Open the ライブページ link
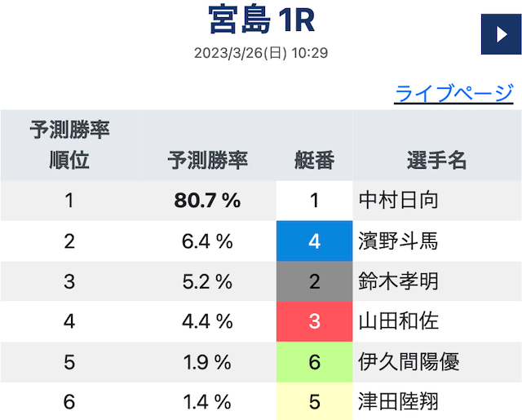 tap(453, 93)
